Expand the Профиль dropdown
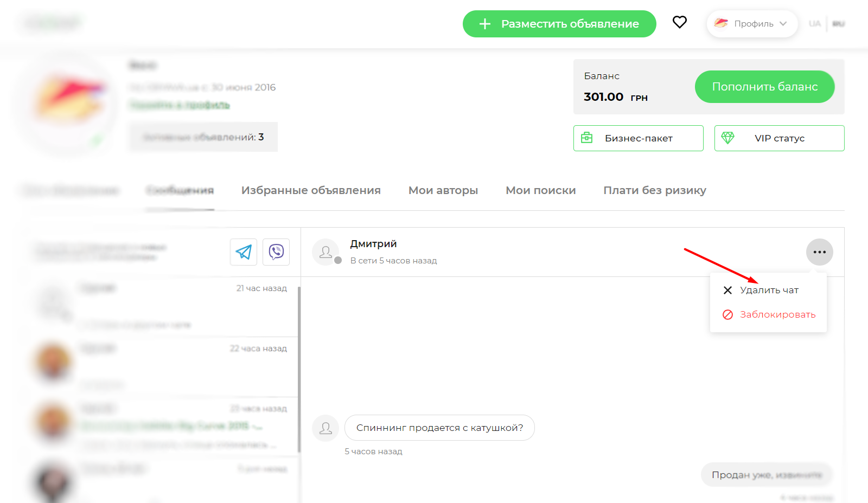868x503 pixels. [752, 24]
